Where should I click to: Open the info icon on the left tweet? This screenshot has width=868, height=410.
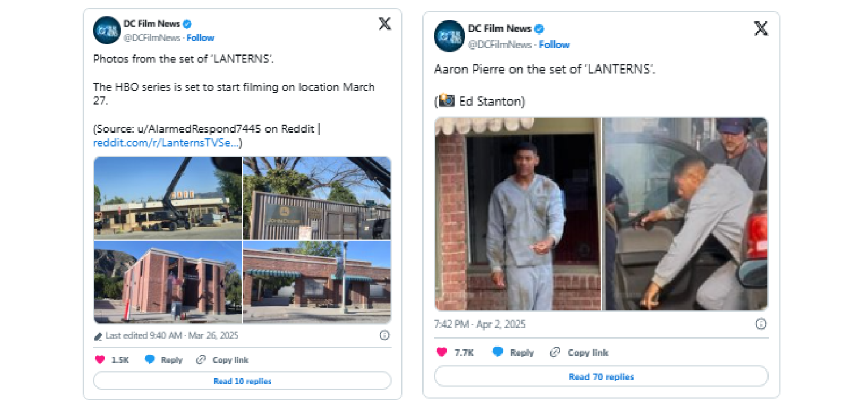[385, 335]
